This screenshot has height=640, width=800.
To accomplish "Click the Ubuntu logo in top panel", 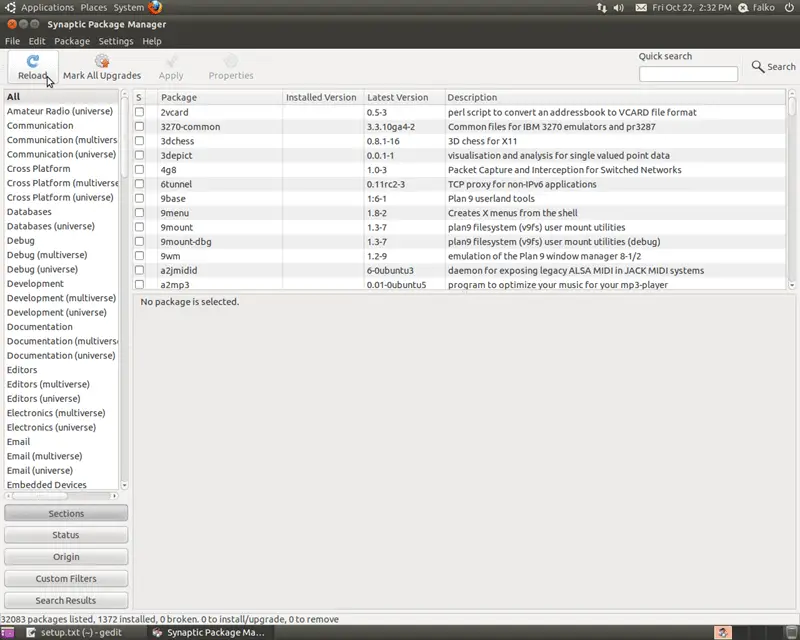I will coord(10,7).
